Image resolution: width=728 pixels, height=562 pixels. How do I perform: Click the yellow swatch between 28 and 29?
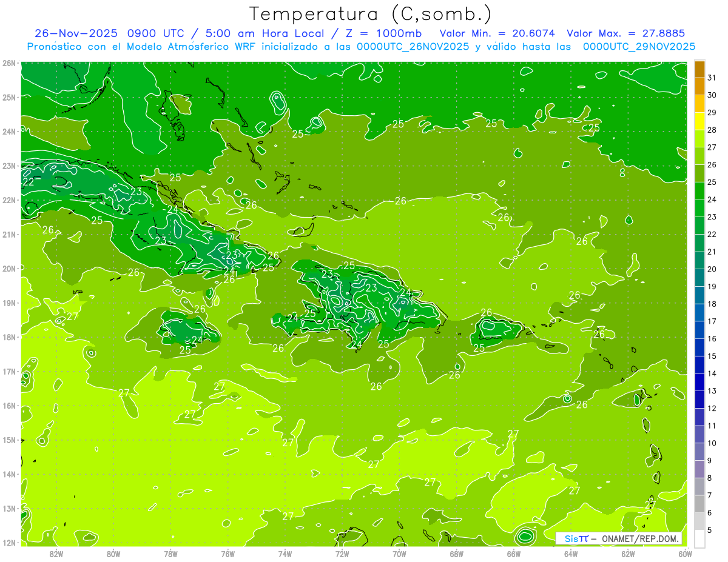click(699, 122)
